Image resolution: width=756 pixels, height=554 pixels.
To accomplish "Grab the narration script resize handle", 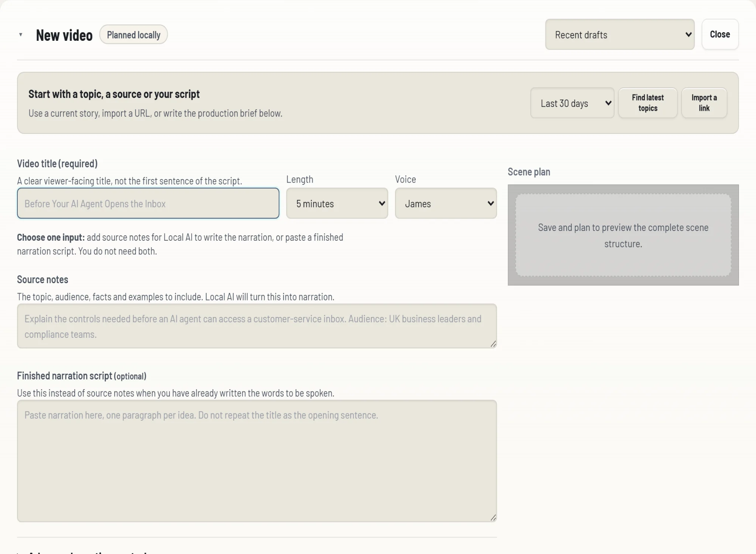I will [493, 518].
